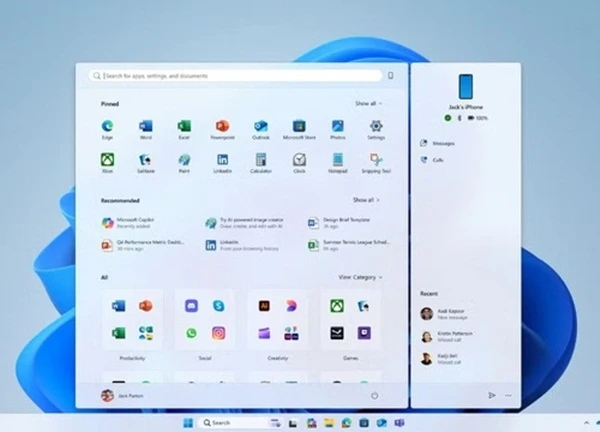The height and width of the screenshot is (432, 600).
Task: Open Design Brief Template document
Action: tap(339, 223)
